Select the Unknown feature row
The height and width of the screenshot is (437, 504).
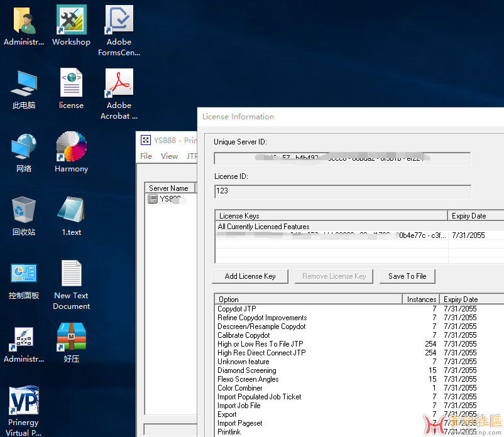tap(359, 362)
